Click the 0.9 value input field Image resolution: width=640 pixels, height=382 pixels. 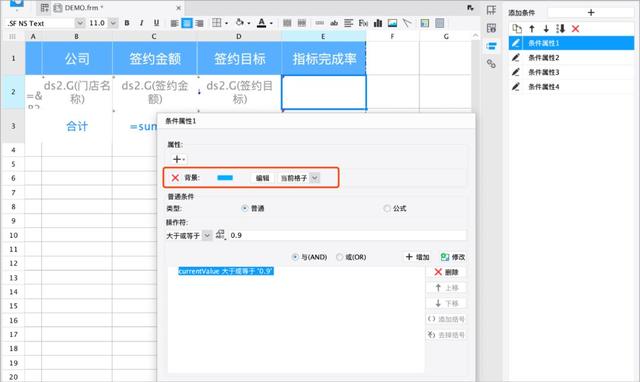(347, 235)
